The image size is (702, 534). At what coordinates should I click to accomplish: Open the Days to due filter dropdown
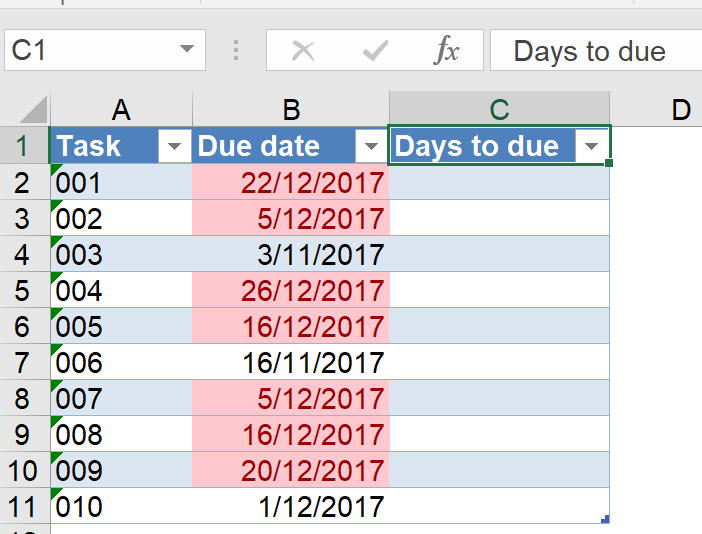click(x=591, y=147)
